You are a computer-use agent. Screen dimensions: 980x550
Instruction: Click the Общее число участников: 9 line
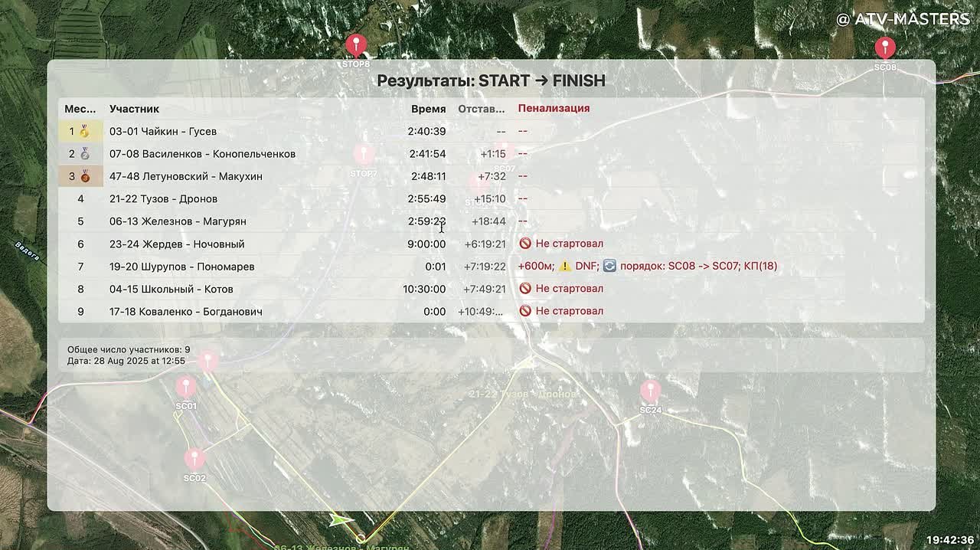tap(129, 350)
